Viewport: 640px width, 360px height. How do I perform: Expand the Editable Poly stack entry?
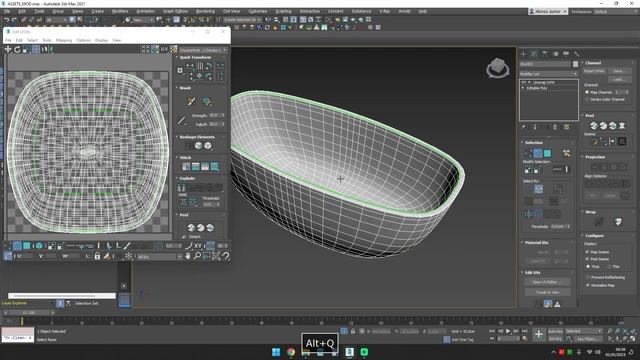(523, 88)
